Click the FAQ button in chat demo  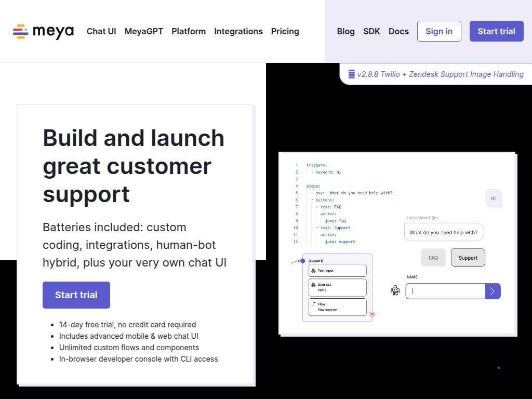[x=433, y=258]
